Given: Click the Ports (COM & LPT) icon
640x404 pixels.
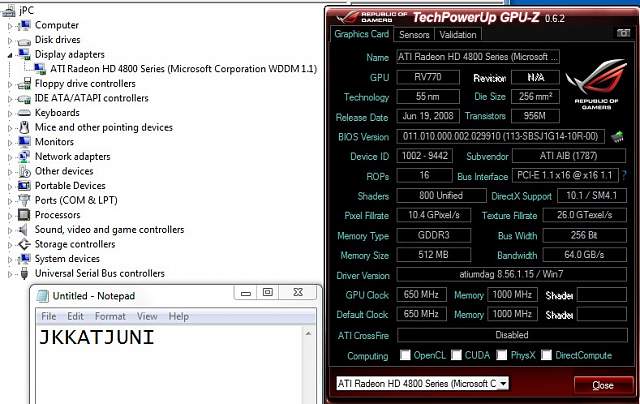Looking at the screenshot, I should click(24, 200).
